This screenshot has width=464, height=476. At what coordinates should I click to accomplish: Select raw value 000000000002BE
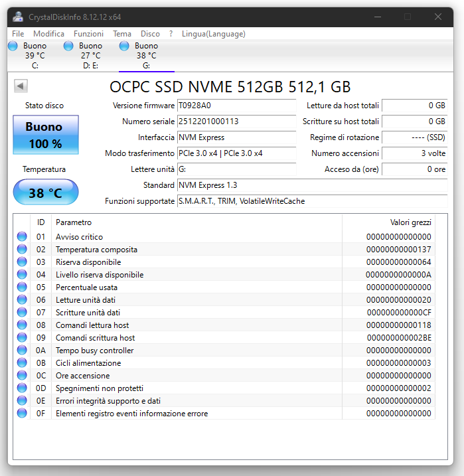tap(399, 338)
